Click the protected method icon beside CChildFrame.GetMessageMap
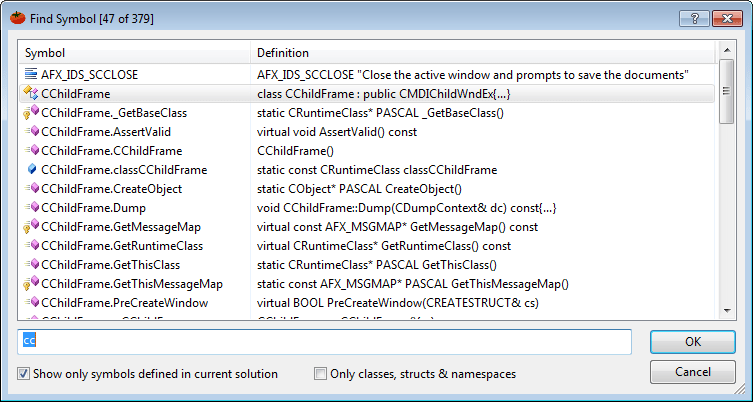Viewport: 753px width, 402px height. [x=31, y=226]
